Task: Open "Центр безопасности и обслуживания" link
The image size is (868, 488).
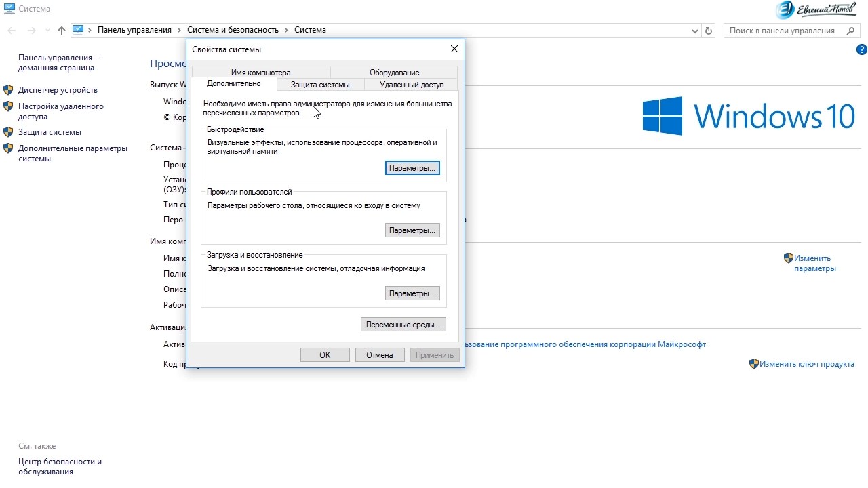Action: (60, 466)
